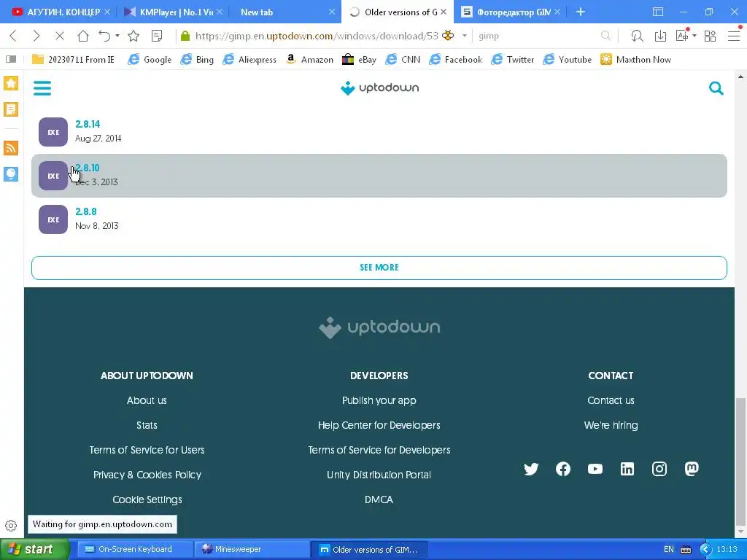
Task: Open the Contact us link
Action: coord(611,400)
